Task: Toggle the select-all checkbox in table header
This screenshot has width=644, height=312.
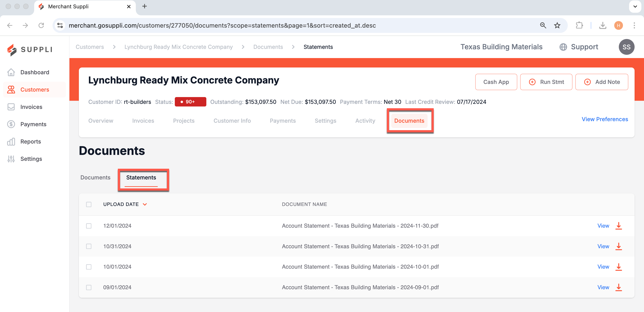Action: 89,204
